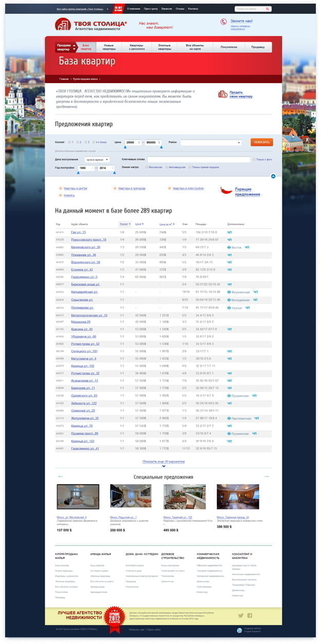321x644 pixels.
Task: Click the year-built minimum slider handle below 1960
Action: tap(78, 173)
